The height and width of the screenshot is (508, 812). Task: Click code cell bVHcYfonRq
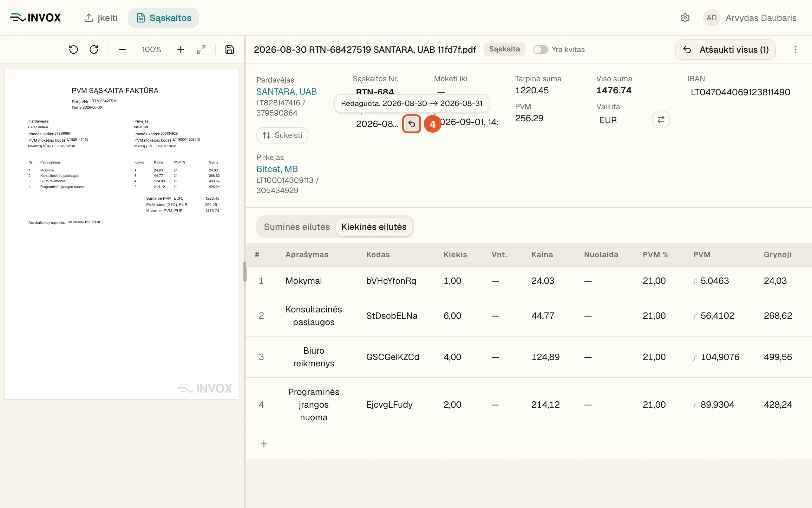[391, 281]
